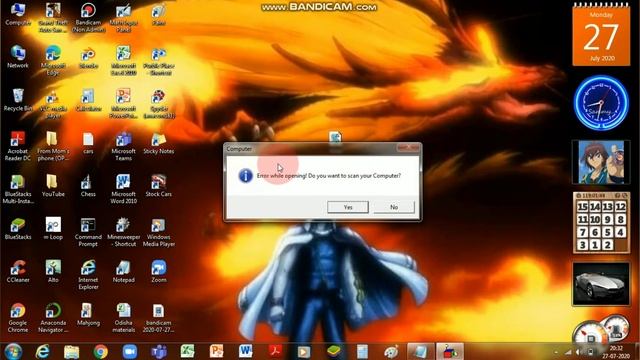This screenshot has width=640, height=360.
Task: Open Paint from the taskbar
Action: (391, 351)
